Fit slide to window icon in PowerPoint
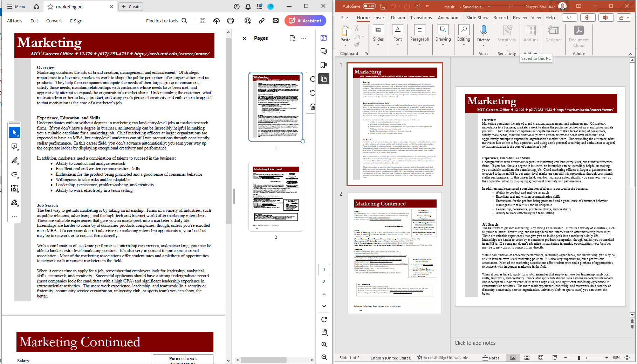637x364 pixels. [627, 358]
